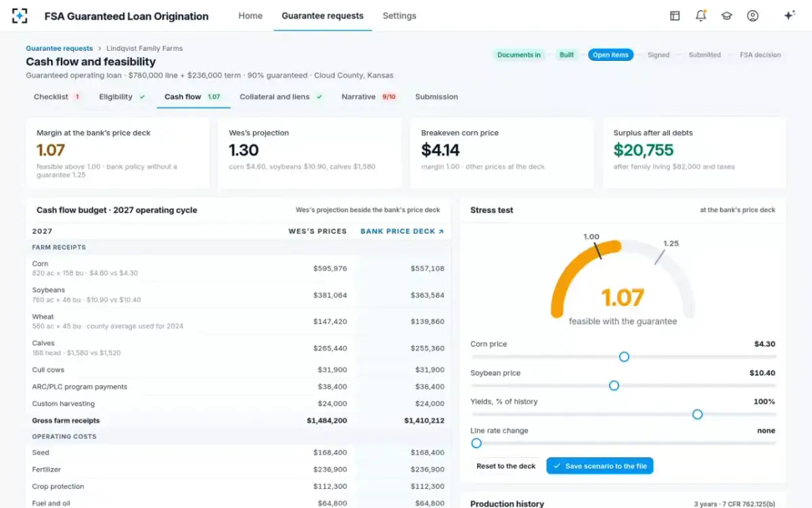
Task: Click the Bank Price Deck arrow icon
Action: point(441,232)
